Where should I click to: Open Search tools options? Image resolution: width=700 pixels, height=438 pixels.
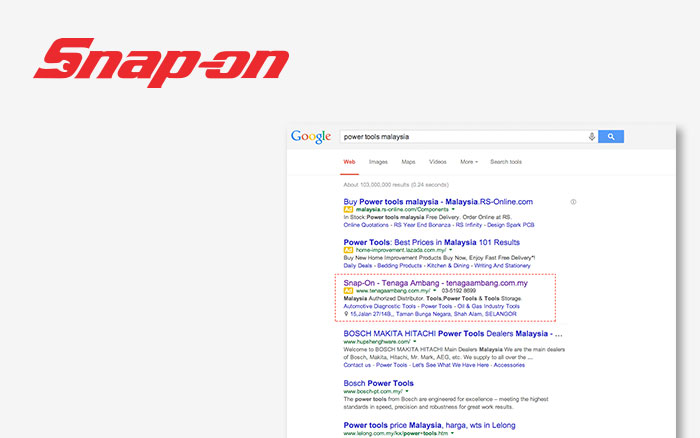click(505, 161)
